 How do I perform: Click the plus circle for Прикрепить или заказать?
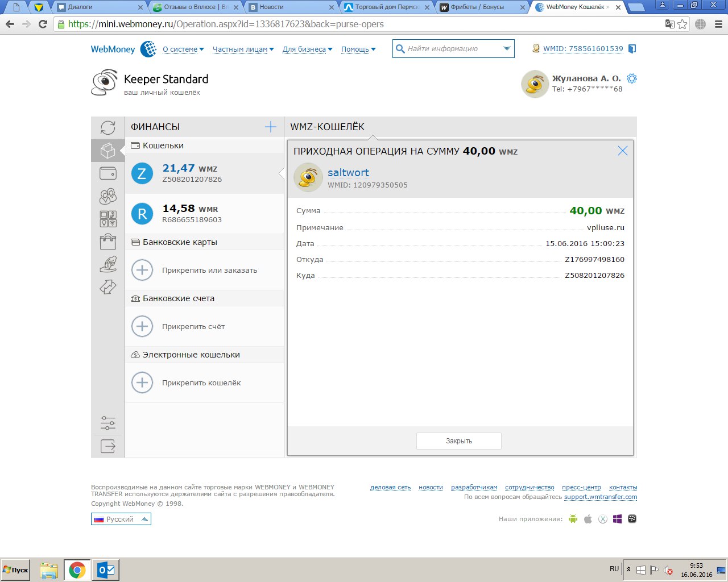[142, 270]
